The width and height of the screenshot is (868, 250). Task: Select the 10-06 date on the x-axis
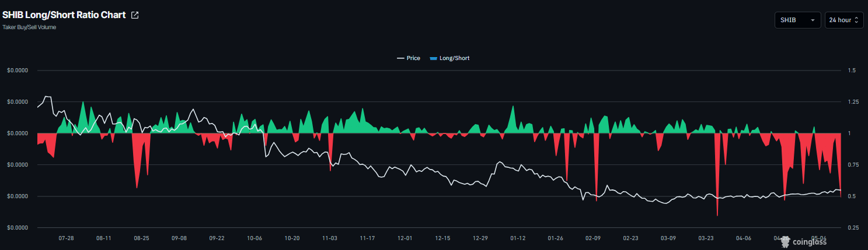(255, 238)
